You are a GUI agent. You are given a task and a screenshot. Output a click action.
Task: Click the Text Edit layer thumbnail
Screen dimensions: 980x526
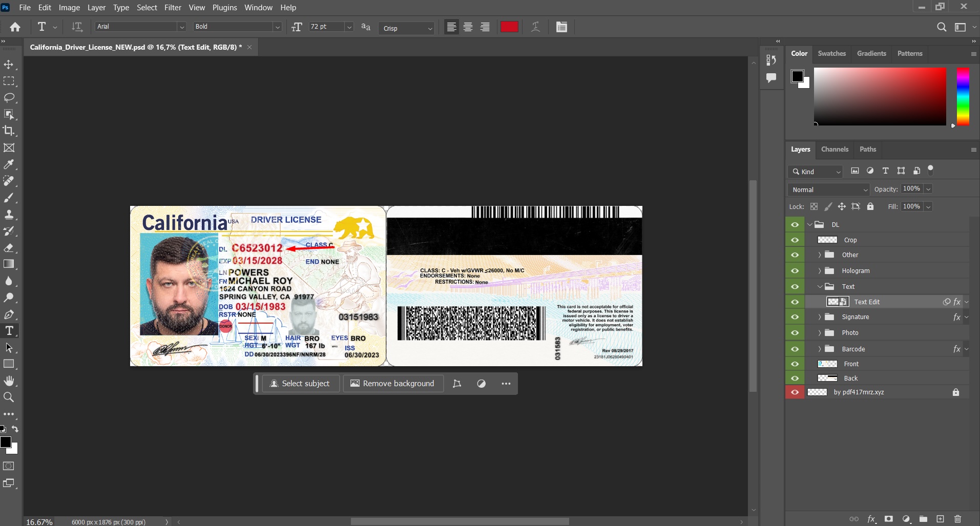tap(837, 302)
